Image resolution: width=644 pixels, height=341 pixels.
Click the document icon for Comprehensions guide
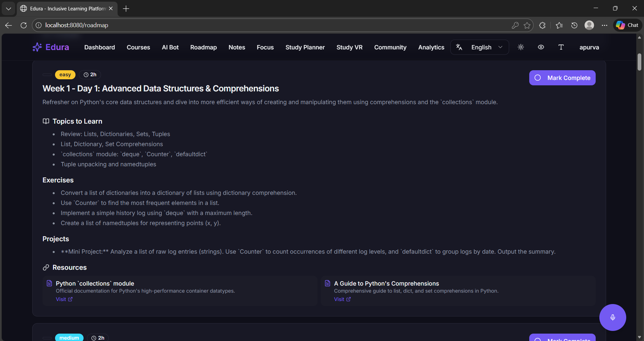[328, 283]
